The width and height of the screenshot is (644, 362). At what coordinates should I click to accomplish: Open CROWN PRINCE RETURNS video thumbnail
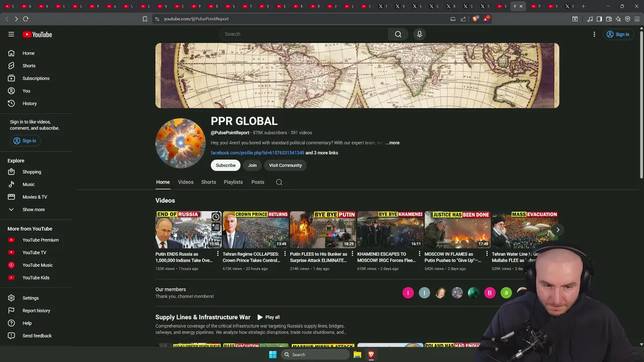(x=256, y=230)
